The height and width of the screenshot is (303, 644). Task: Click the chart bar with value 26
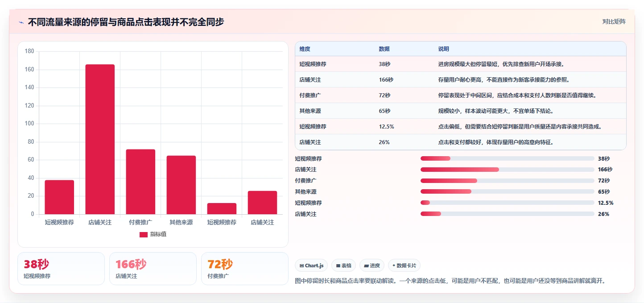[x=262, y=203]
